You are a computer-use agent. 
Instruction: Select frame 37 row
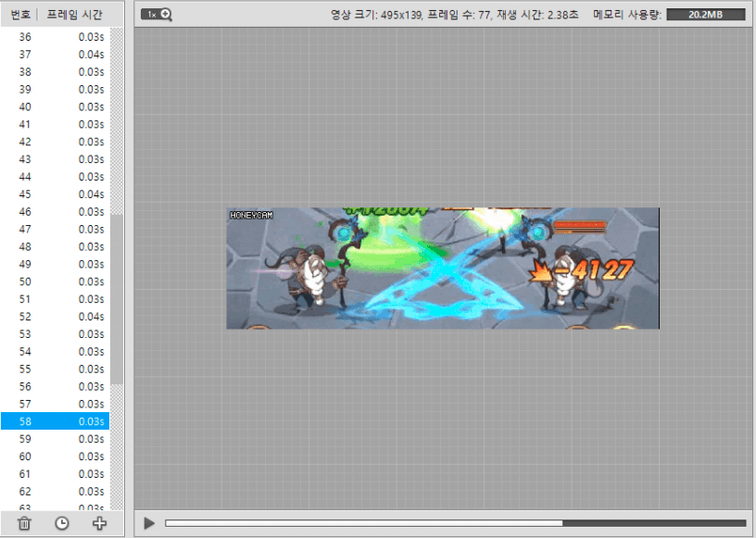click(55, 54)
